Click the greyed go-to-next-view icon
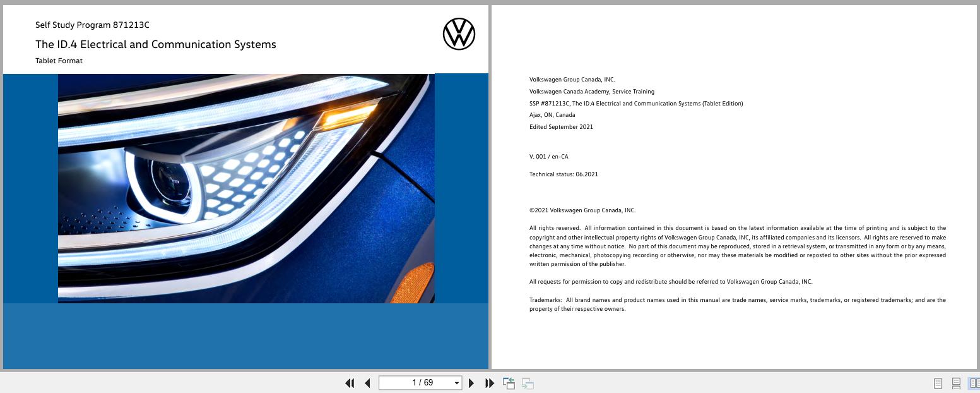Viewport: 980px width, 393px height. click(528, 383)
